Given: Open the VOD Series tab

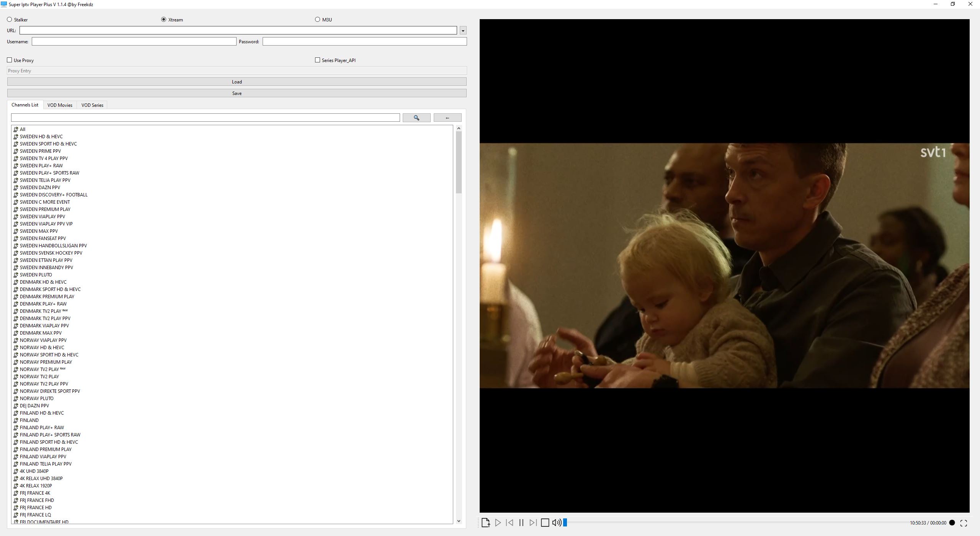Looking at the screenshot, I should [92, 105].
